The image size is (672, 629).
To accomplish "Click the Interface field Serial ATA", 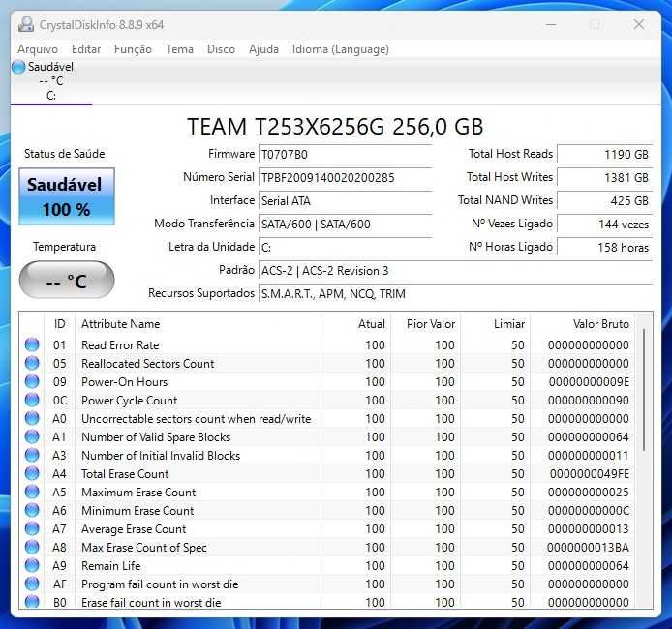I will pyautogui.click(x=345, y=201).
